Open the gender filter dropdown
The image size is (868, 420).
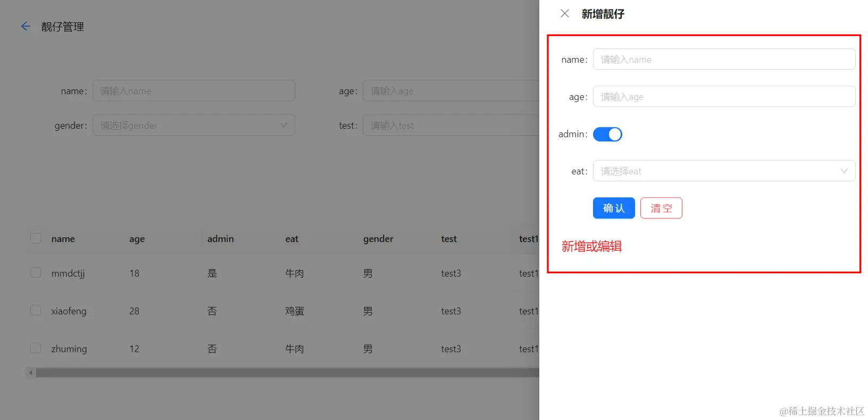(x=194, y=125)
